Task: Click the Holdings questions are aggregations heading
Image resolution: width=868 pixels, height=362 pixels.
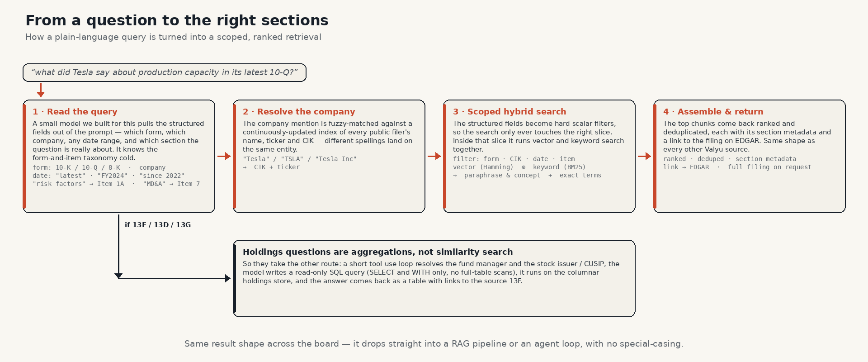Action: point(378,252)
